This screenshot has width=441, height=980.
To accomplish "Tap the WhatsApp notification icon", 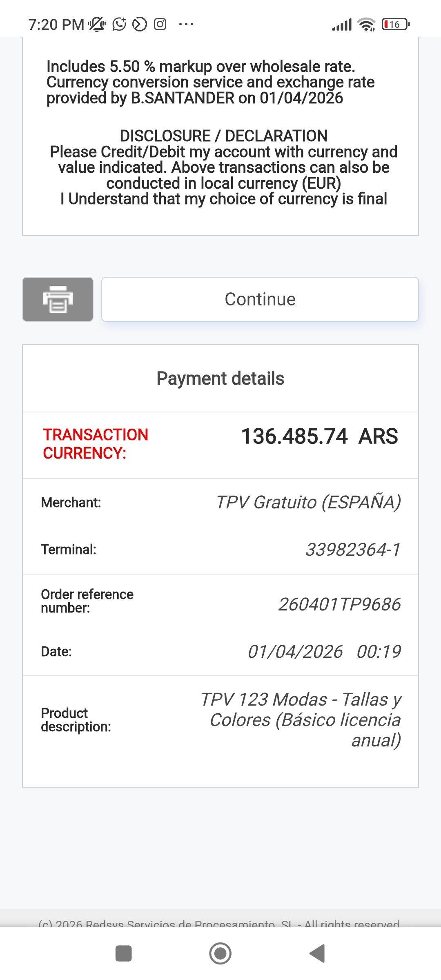I will coord(119,24).
